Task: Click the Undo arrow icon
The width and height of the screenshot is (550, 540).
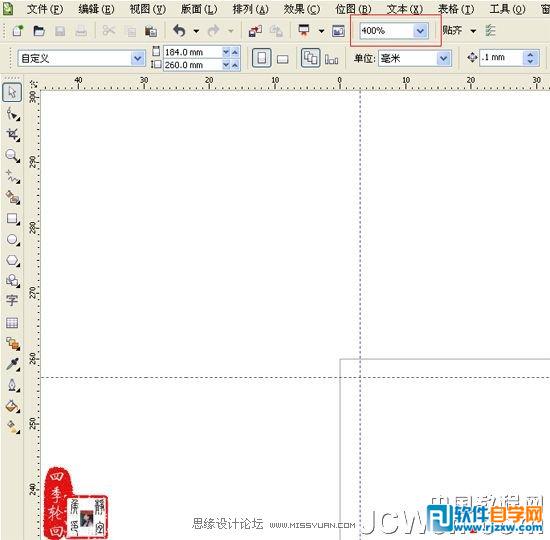Action: [x=179, y=31]
